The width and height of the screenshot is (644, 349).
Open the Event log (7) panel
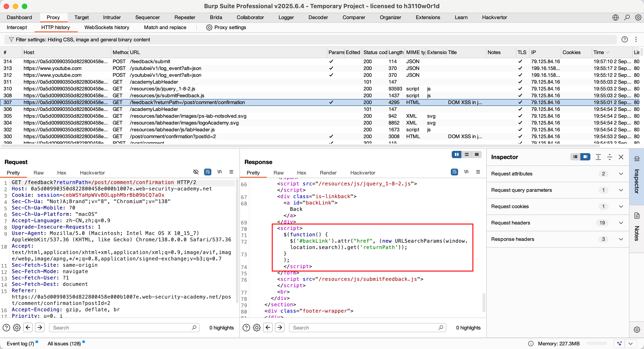pyautogui.click(x=20, y=343)
